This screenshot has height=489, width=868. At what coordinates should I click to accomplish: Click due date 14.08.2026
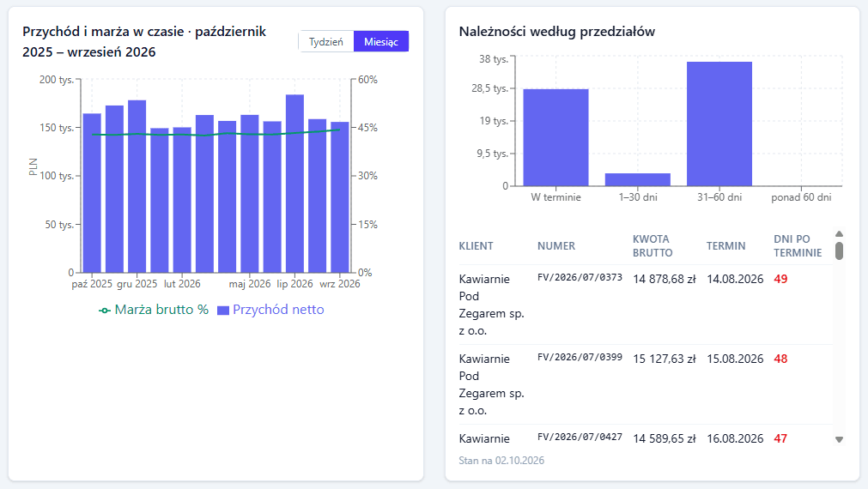[735, 280]
